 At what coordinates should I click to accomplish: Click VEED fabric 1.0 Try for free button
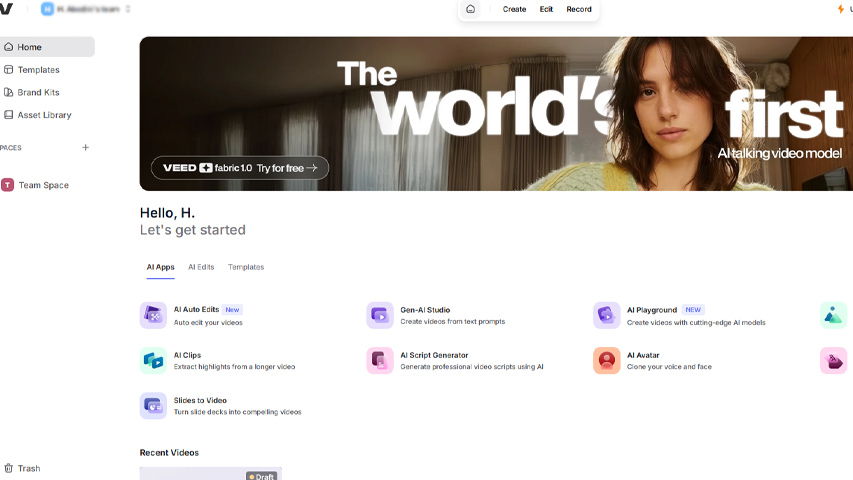pos(240,168)
